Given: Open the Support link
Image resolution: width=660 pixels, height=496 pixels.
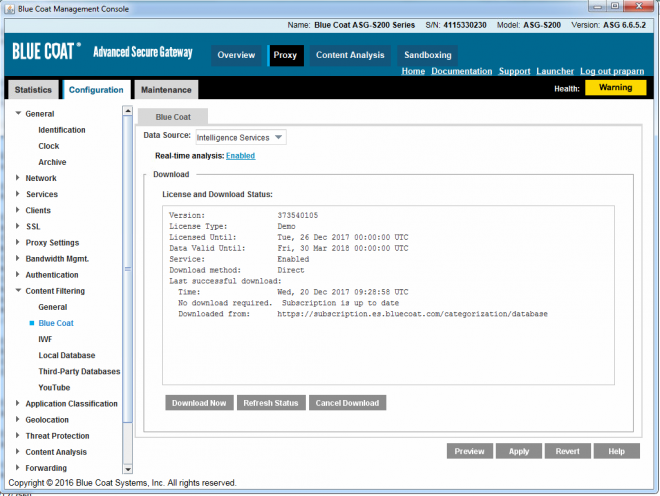Looking at the screenshot, I should (x=514, y=71).
